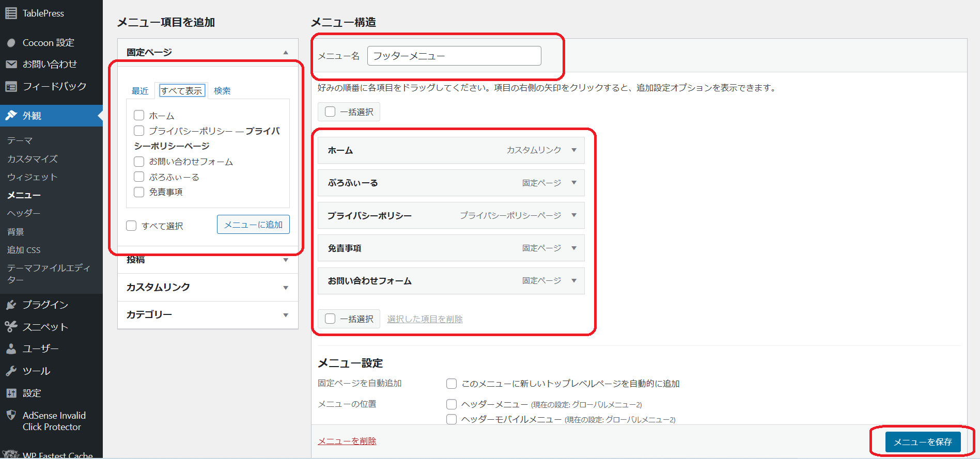
Task: Check the 免責事項 page checkbox
Action: [x=139, y=192]
